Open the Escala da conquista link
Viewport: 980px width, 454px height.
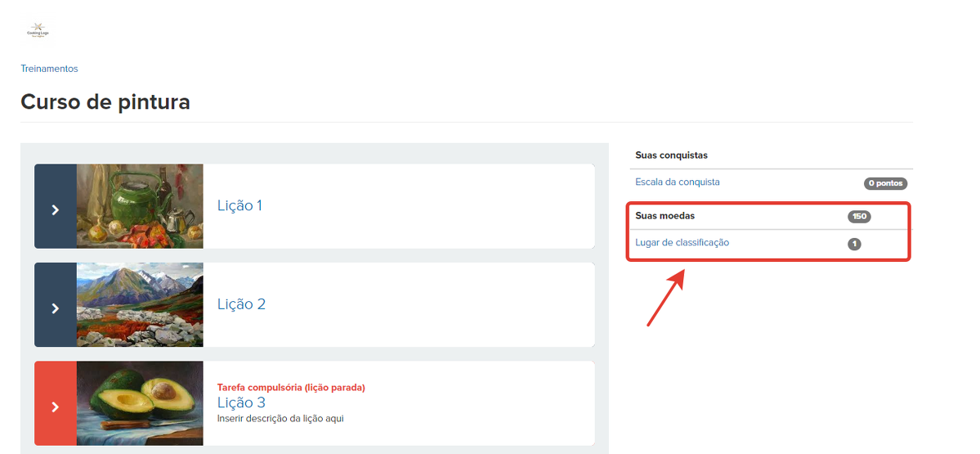point(677,182)
